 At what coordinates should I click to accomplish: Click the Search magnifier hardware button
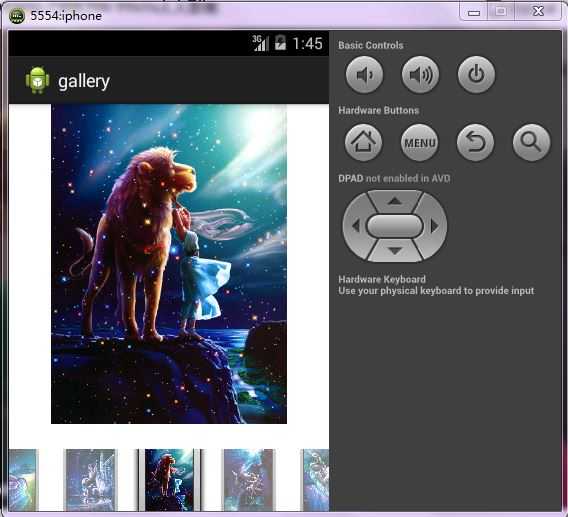tap(531, 142)
